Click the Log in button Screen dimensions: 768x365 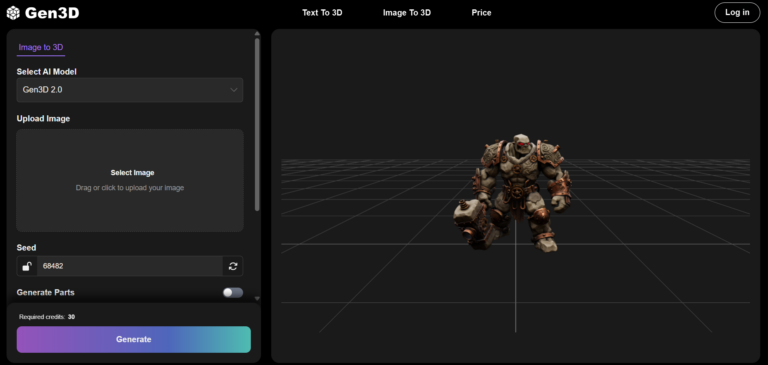point(737,13)
